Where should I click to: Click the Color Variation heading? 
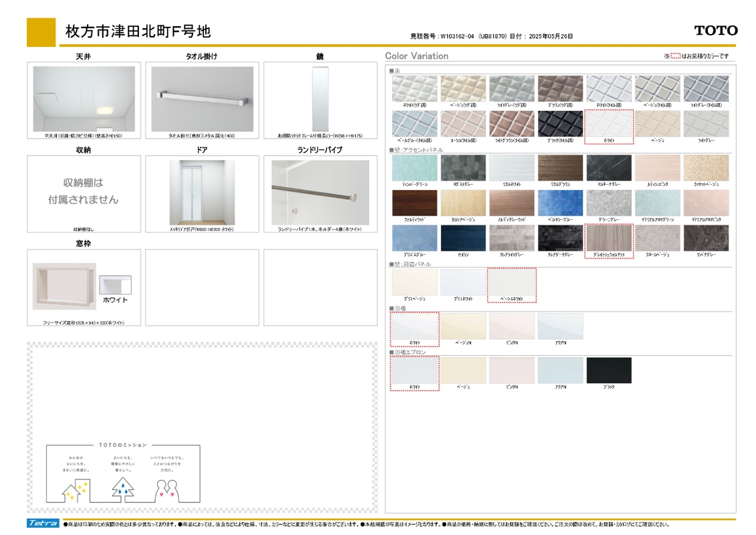(x=416, y=56)
